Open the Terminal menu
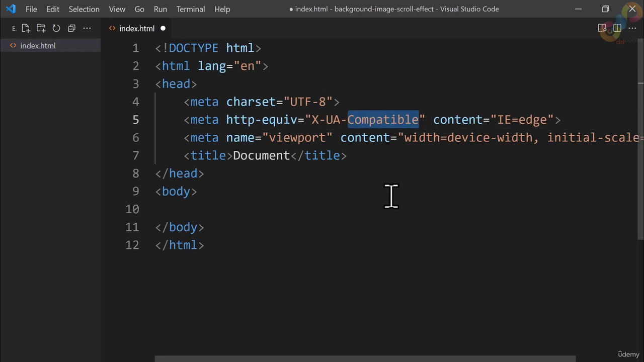This screenshot has height=362, width=644. point(191,9)
